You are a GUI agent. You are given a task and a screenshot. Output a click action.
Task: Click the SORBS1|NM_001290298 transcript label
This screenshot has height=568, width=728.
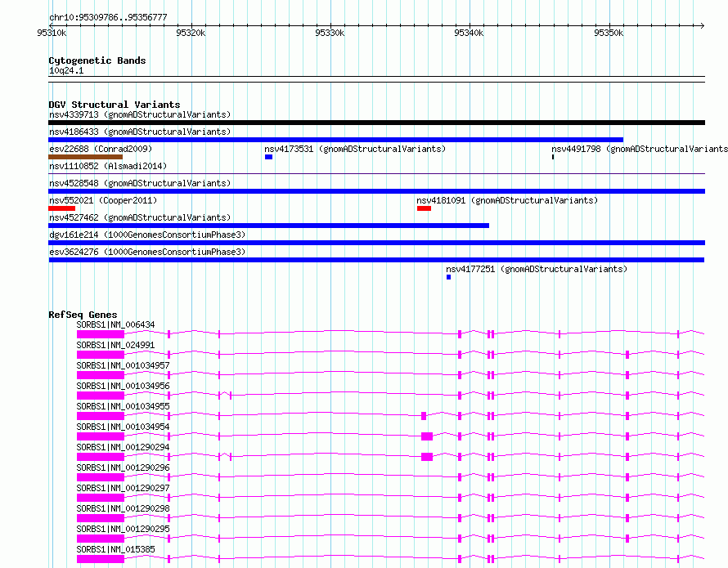(123, 508)
